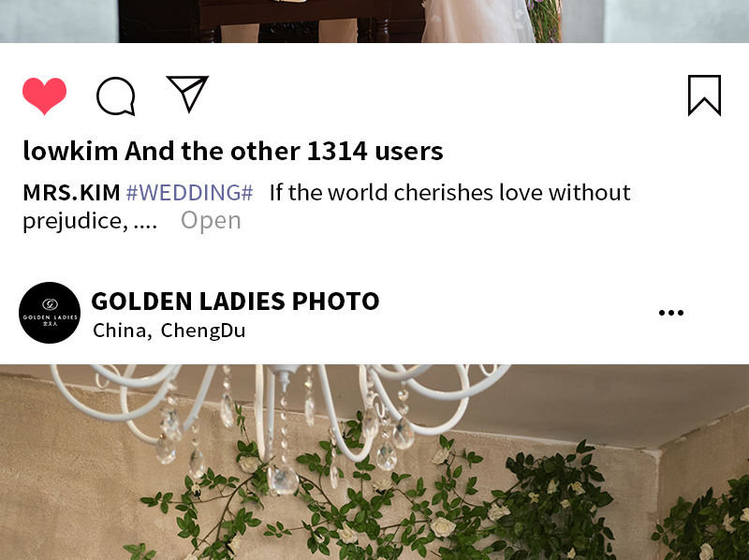
Task: Open the #WEDDING# hashtag
Action: click(189, 193)
